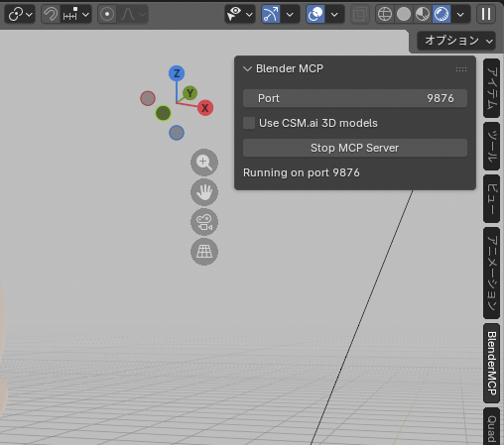Open the Quad sidebar tab
The height and width of the screenshot is (445, 504).
click(491, 427)
